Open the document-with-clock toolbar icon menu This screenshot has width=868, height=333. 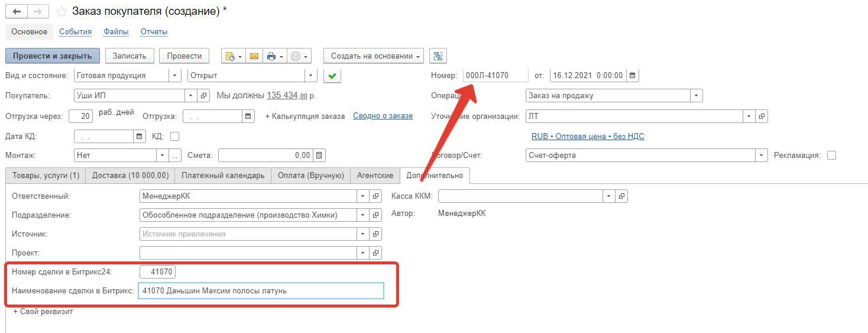[x=233, y=56]
